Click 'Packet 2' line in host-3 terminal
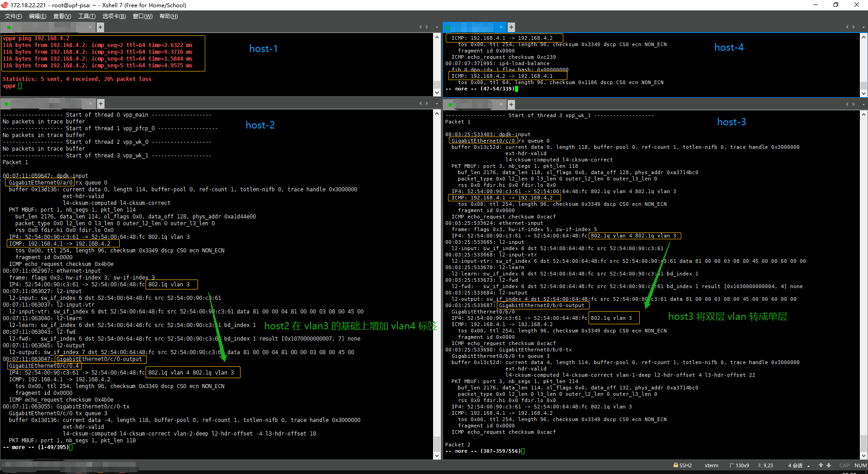The image size is (868, 474). tap(458, 445)
